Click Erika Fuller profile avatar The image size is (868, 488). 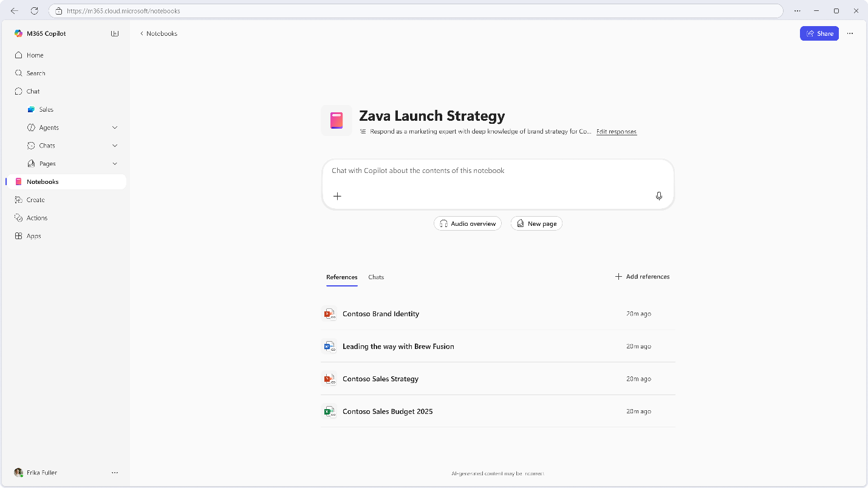tap(19, 472)
